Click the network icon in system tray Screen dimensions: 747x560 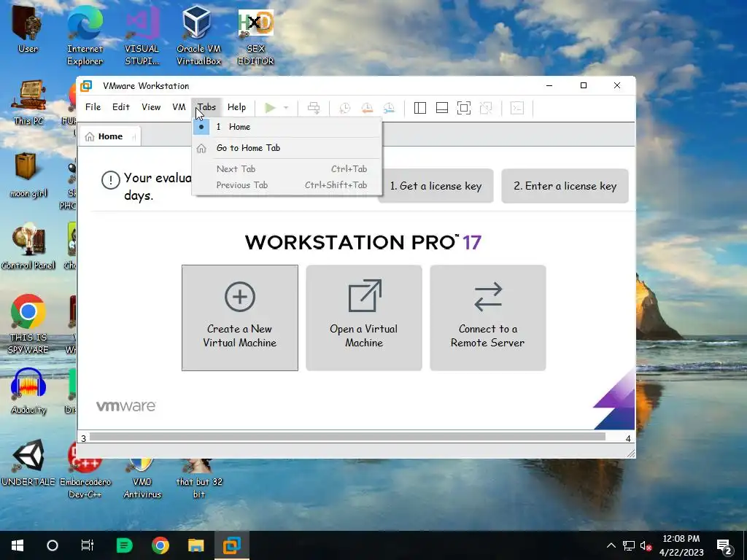click(x=629, y=545)
